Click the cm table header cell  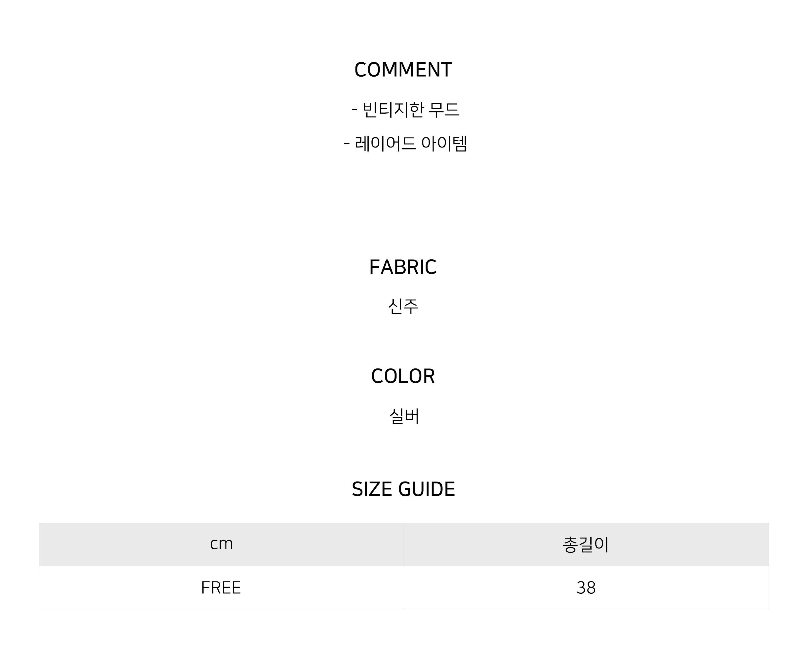pyautogui.click(x=221, y=544)
